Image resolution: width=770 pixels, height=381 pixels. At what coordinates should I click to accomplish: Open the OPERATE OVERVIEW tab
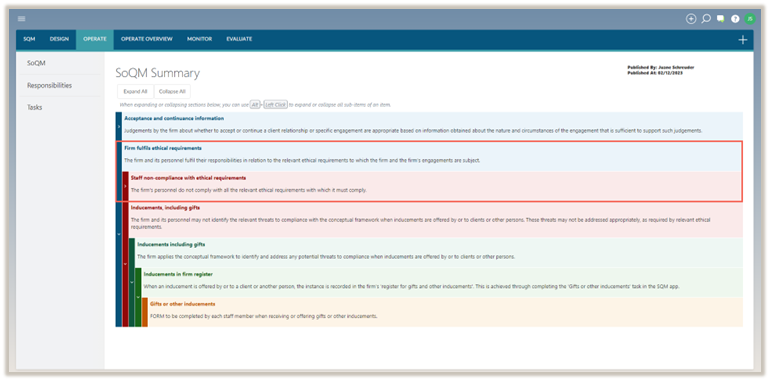coord(147,39)
